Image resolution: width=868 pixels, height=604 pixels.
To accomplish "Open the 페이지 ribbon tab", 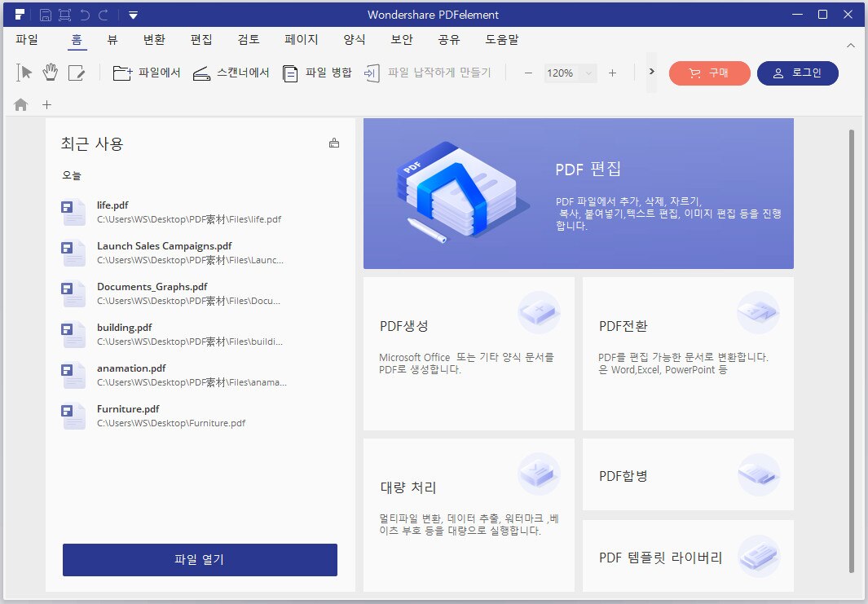I will coord(301,39).
